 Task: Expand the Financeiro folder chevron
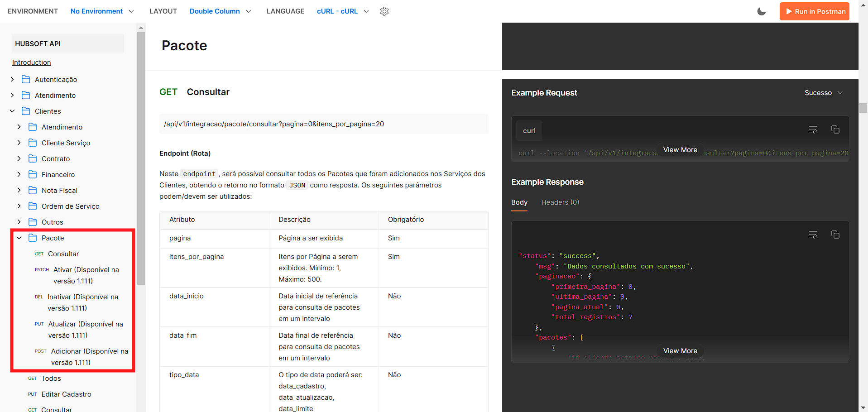pos(19,174)
